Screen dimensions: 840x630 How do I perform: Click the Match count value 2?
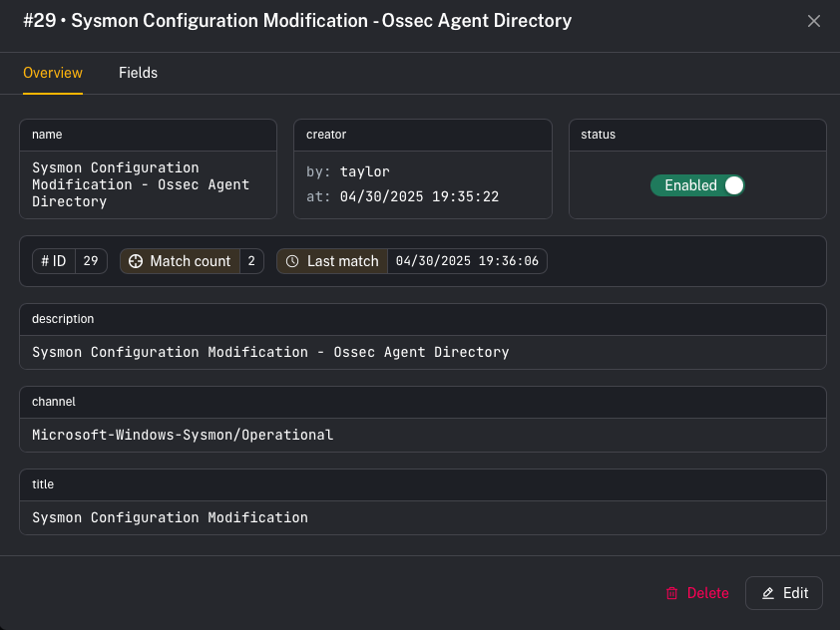pos(251,261)
